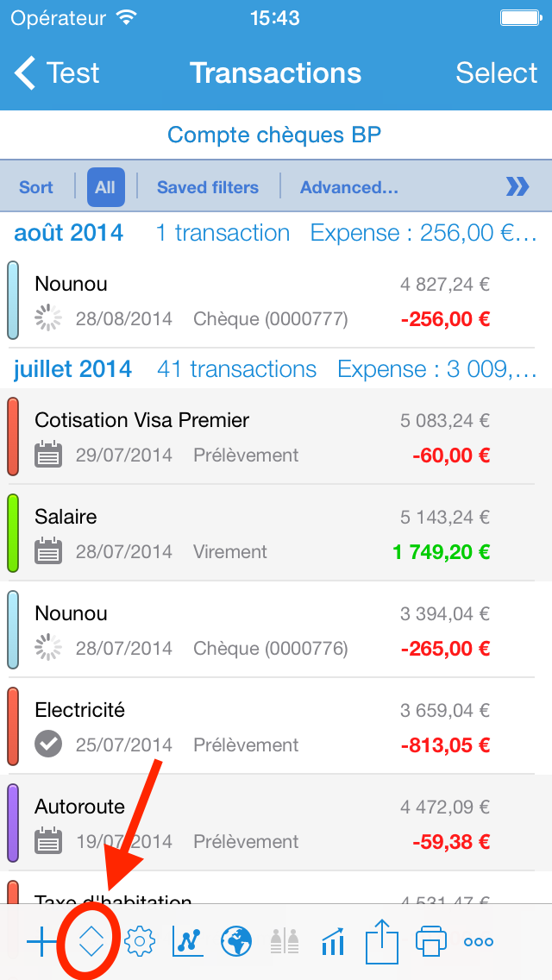
Task: Tap the Select button
Action: [497, 73]
